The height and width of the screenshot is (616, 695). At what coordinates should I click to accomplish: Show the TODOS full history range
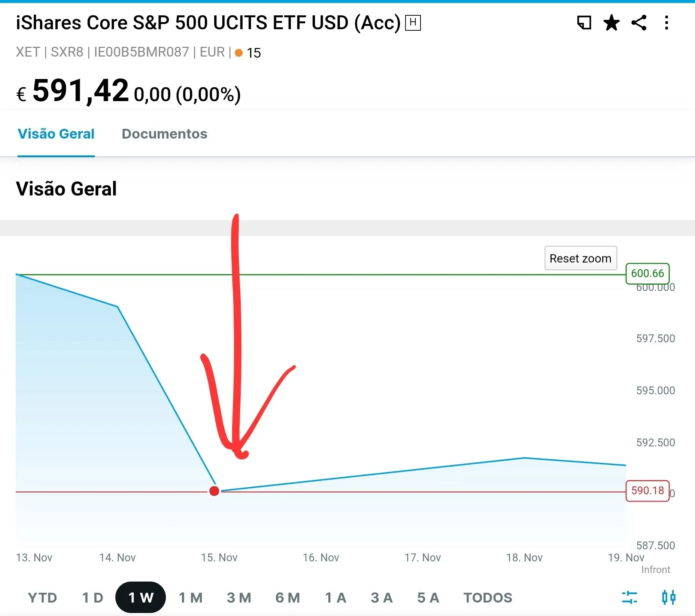coord(488,598)
